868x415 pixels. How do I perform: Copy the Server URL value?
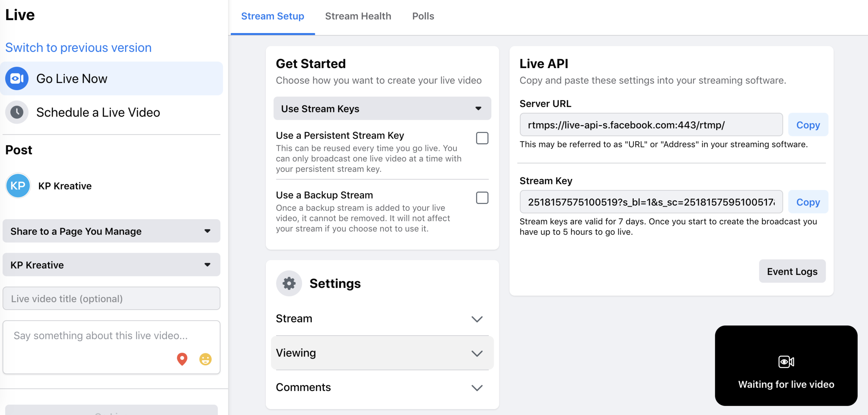pos(808,124)
